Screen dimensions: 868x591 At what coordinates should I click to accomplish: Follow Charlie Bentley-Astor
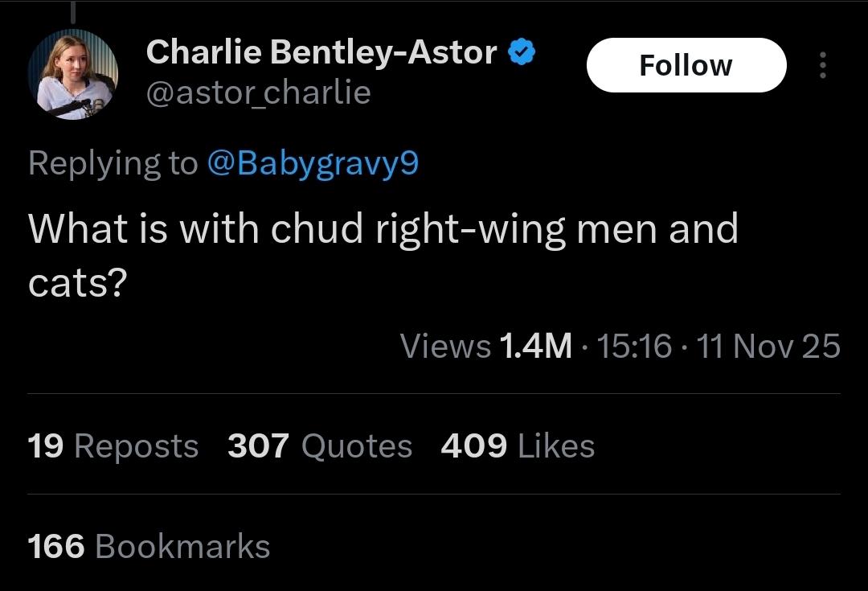tap(686, 65)
